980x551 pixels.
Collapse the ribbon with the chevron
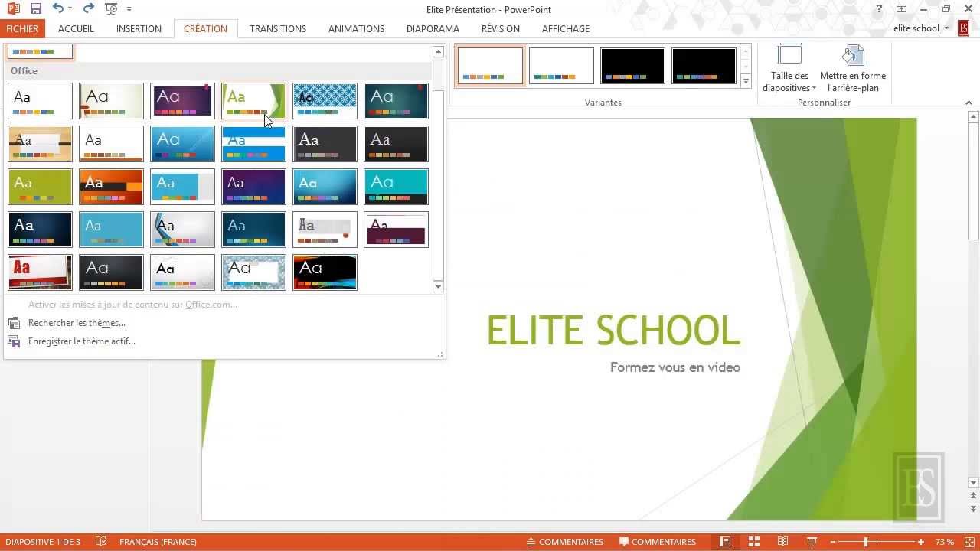click(969, 103)
